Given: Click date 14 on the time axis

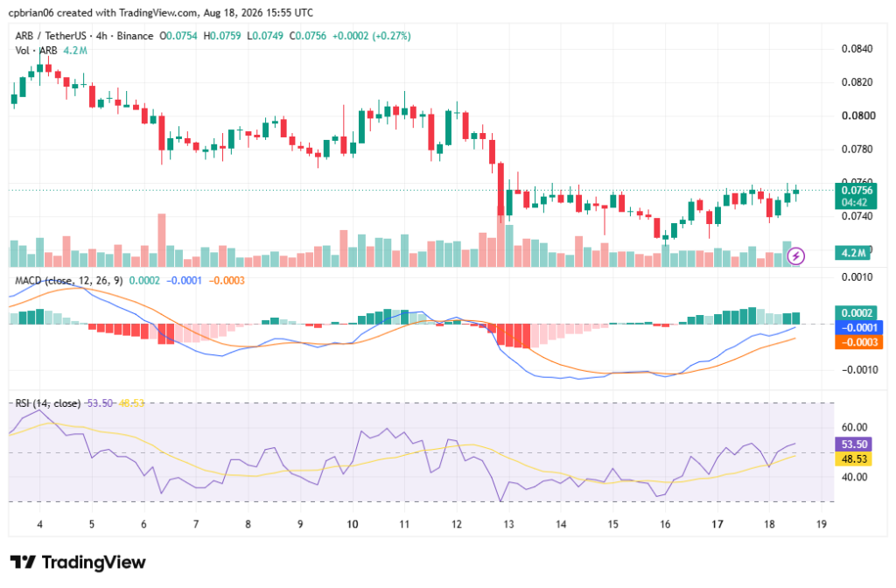Looking at the screenshot, I should (x=561, y=525).
